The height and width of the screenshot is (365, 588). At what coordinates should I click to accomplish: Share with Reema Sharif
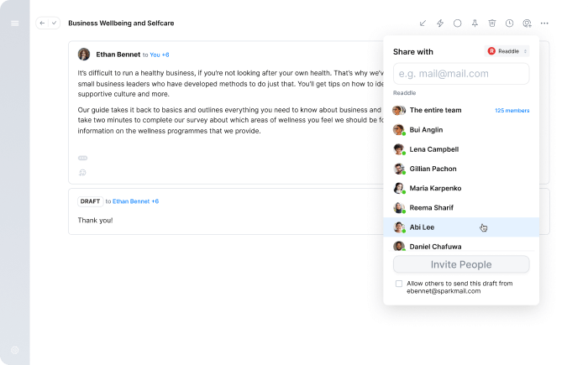click(461, 207)
